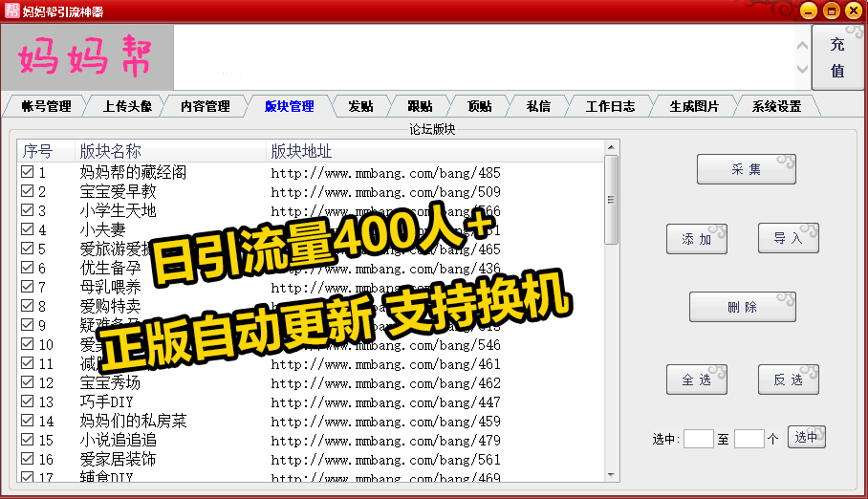
Task: Click URL ending in bang/479
Action: (385, 441)
